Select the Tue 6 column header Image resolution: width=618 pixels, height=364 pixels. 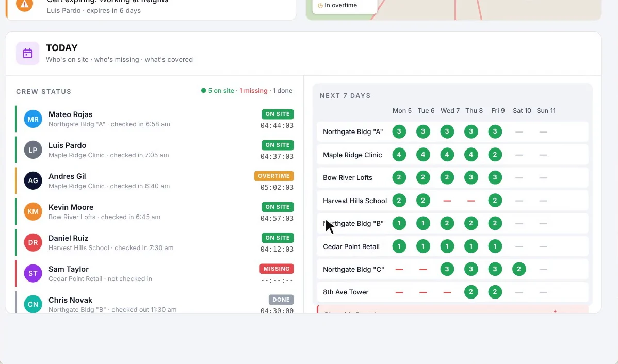click(426, 111)
